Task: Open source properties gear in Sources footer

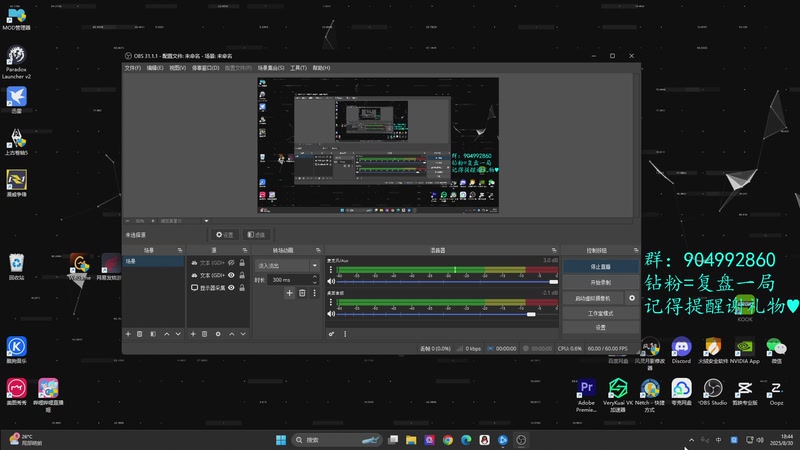Action: tap(218, 334)
